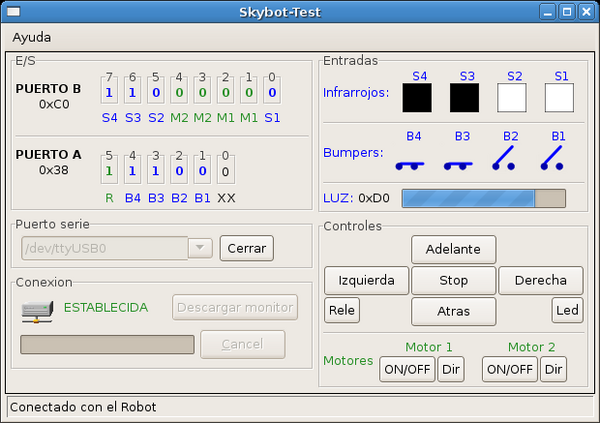Toggle Motor 2 ON/OFF button
The height and width of the screenshot is (423, 600).
pyautogui.click(x=509, y=369)
